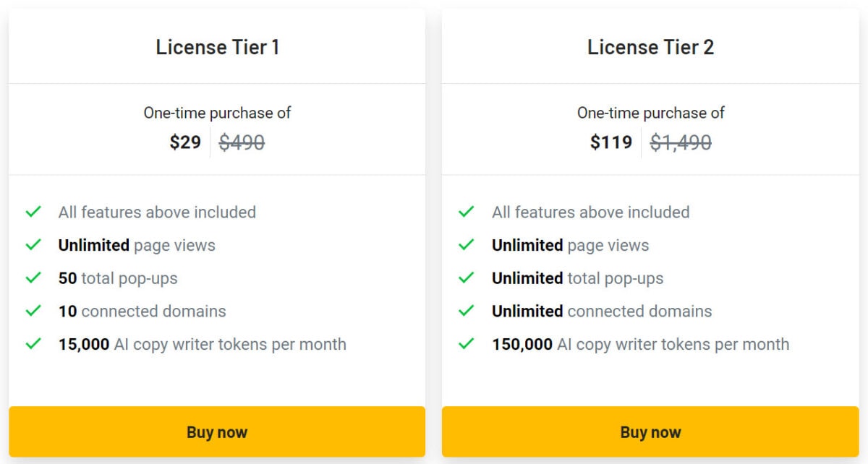Select the 'License Tier 1' heading

pos(216,47)
